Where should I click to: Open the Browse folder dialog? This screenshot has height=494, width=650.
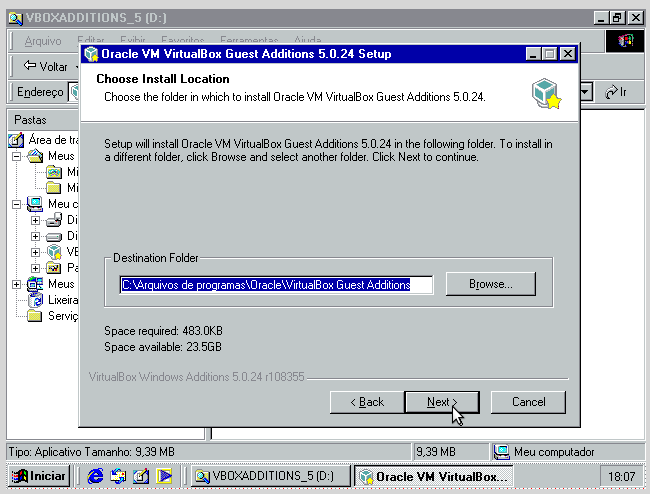click(x=491, y=284)
